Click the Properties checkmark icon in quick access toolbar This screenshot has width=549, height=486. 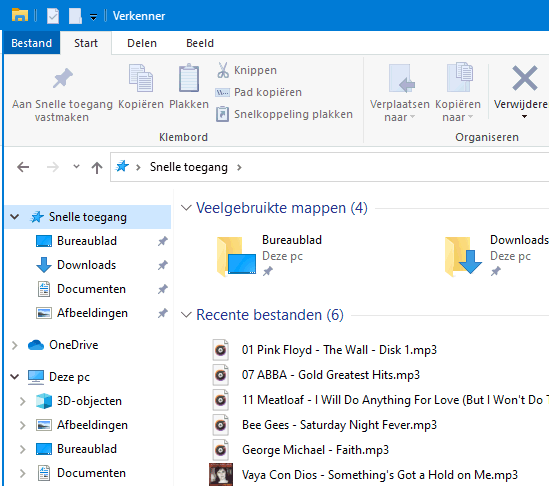click(x=53, y=16)
